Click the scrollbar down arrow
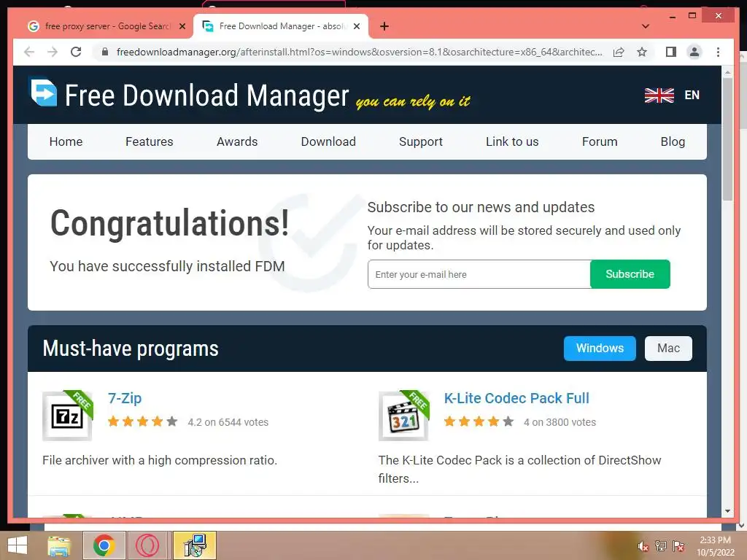747x560 pixels. [727, 511]
